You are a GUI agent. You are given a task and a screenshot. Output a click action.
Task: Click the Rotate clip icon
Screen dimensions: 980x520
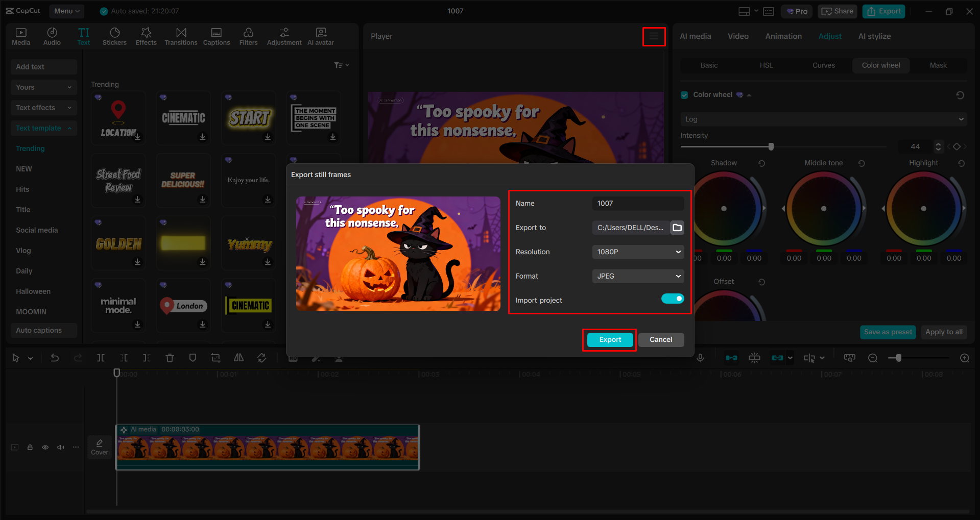click(261, 358)
